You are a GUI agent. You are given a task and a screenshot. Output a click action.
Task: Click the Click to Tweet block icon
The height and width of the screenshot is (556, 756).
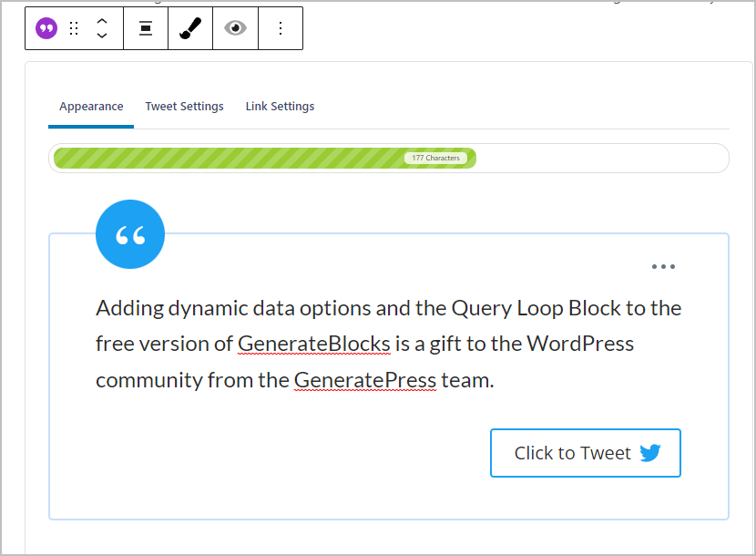pyautogui.click(x=45, y=27)
